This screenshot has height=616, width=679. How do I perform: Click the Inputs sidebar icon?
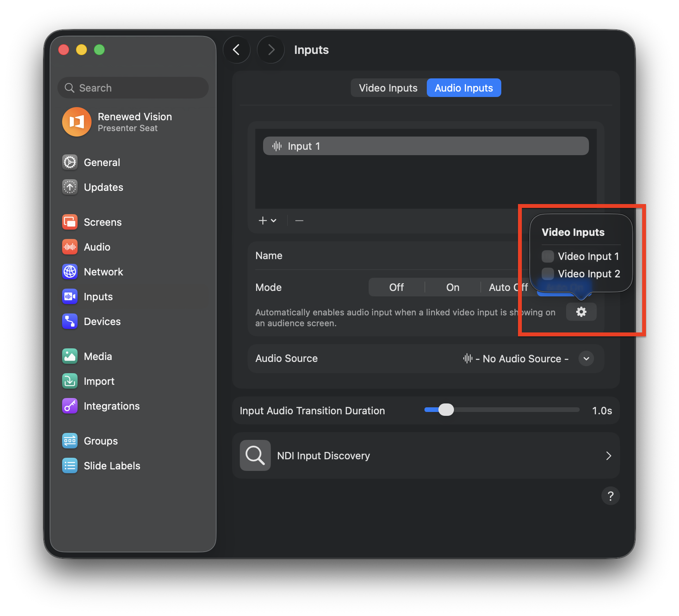(x=70, y=296)
